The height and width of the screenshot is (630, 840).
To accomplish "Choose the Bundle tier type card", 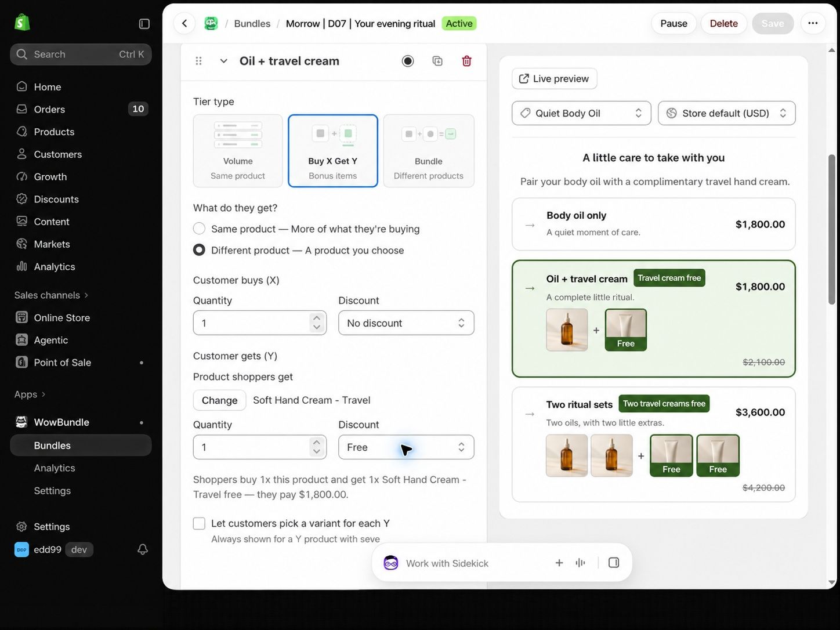I will click(x=429, y=151).
